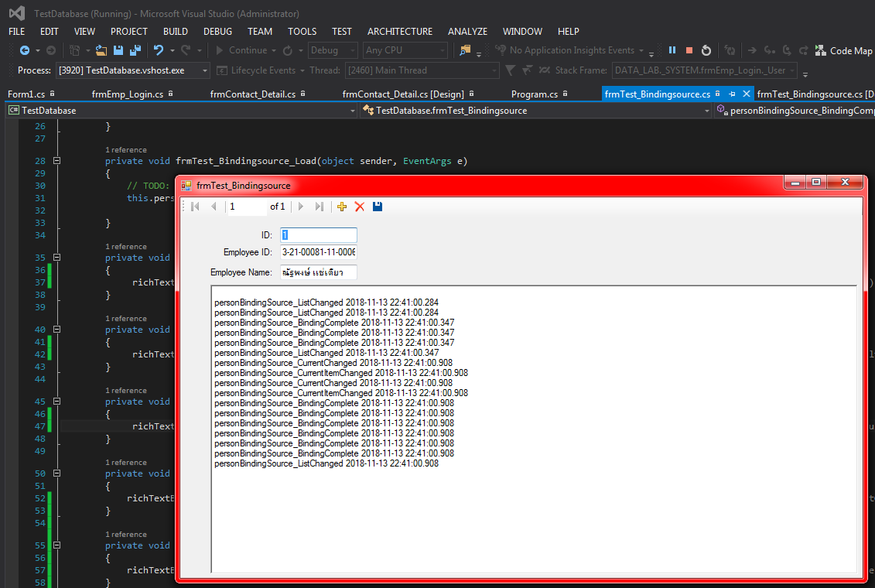Click the Break All pause icon
This screenshot has width=875, height=588.
point(672,50)
